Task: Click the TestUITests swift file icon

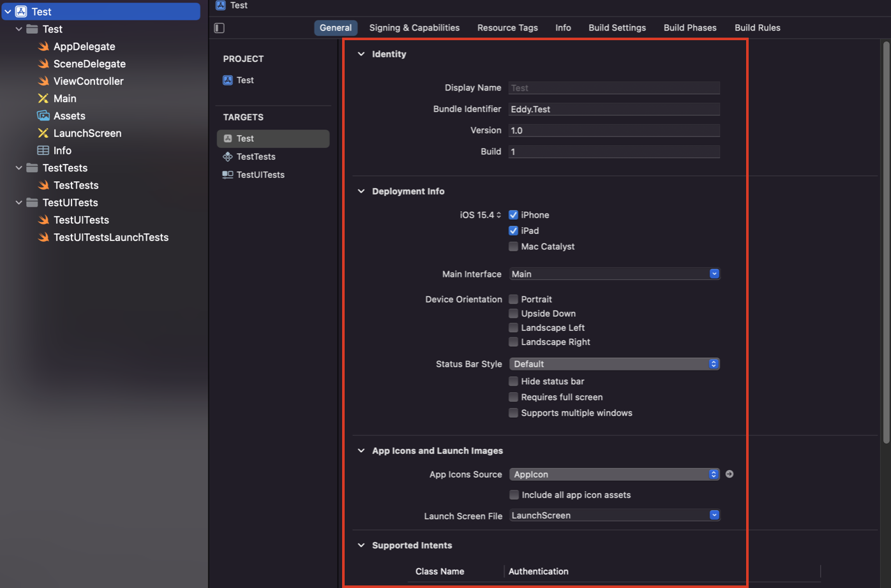Action: pos(43,220)
